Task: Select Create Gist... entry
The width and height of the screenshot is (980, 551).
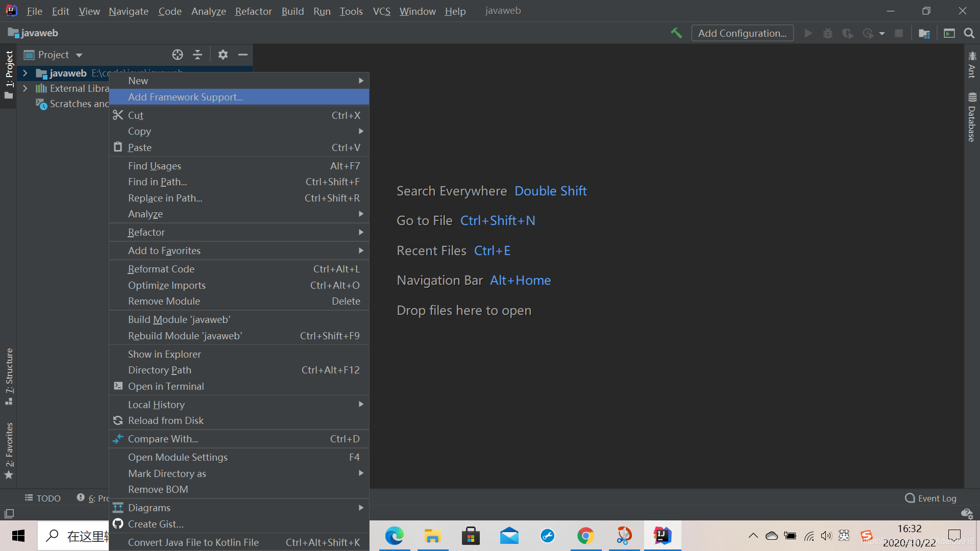Action: [x=239, y=524]
